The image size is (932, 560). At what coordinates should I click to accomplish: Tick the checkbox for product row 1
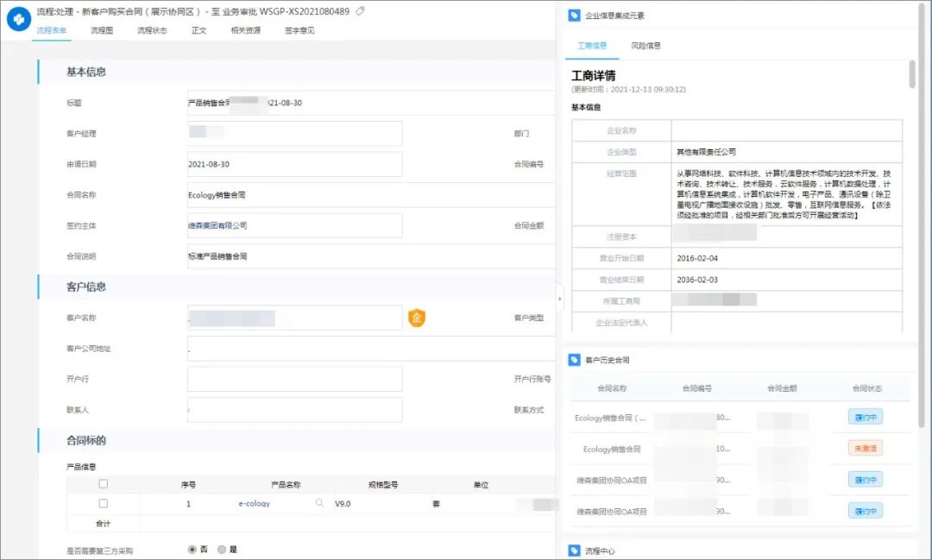click(104, 504)
